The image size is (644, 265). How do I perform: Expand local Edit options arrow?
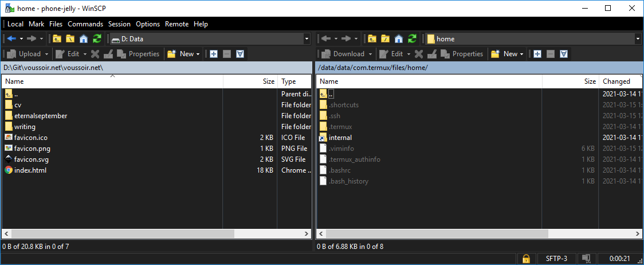click(x=85, y=54)
